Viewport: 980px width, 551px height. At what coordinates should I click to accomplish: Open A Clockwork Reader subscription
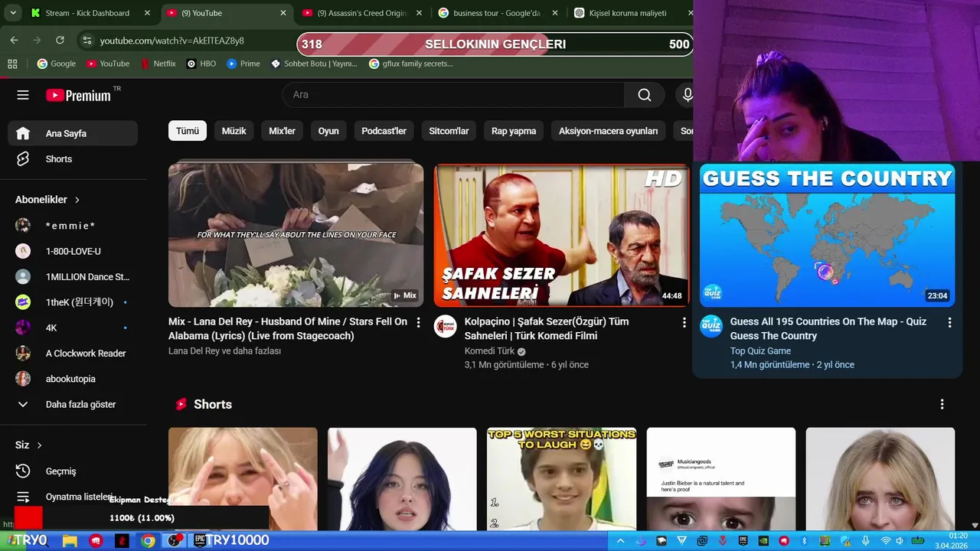click(x=73, y=354)
